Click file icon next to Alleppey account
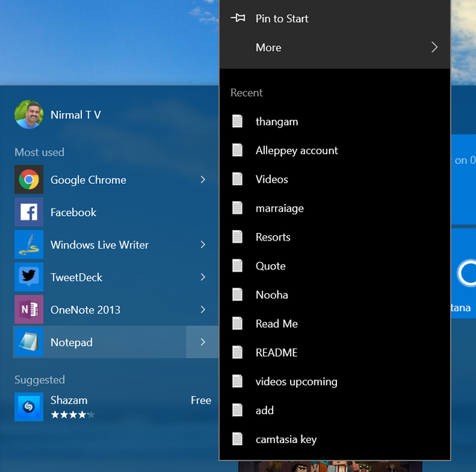Image resolution: width=476 pixels, height=472 pixels. tap(237, 150)
